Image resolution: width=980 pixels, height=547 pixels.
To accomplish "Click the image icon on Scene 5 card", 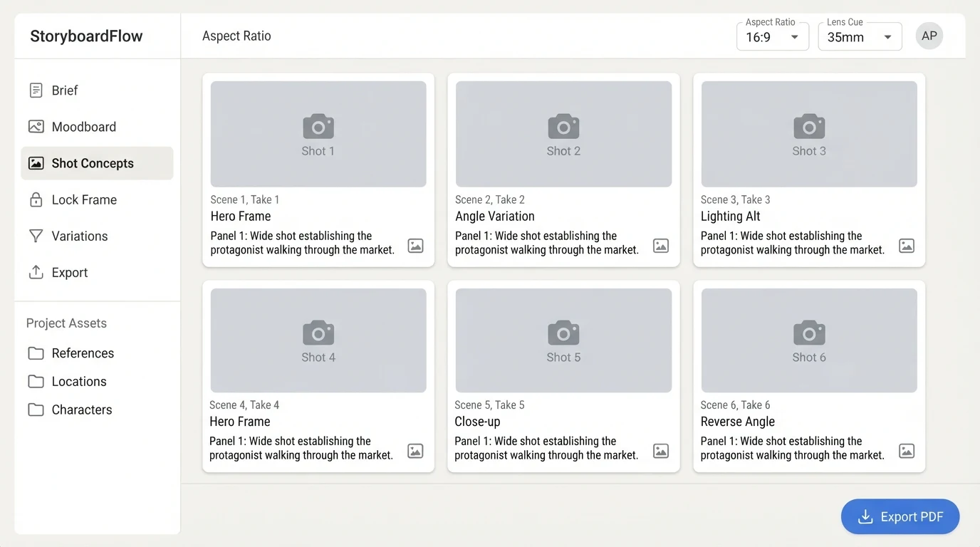I will pyautogui.click(x=661, y=451).
